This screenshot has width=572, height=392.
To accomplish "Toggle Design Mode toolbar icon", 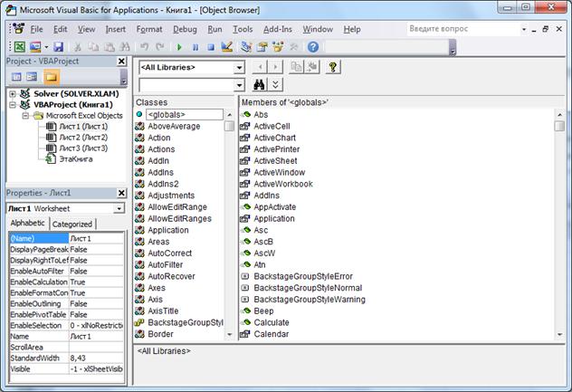I will (x=227, y=47).
